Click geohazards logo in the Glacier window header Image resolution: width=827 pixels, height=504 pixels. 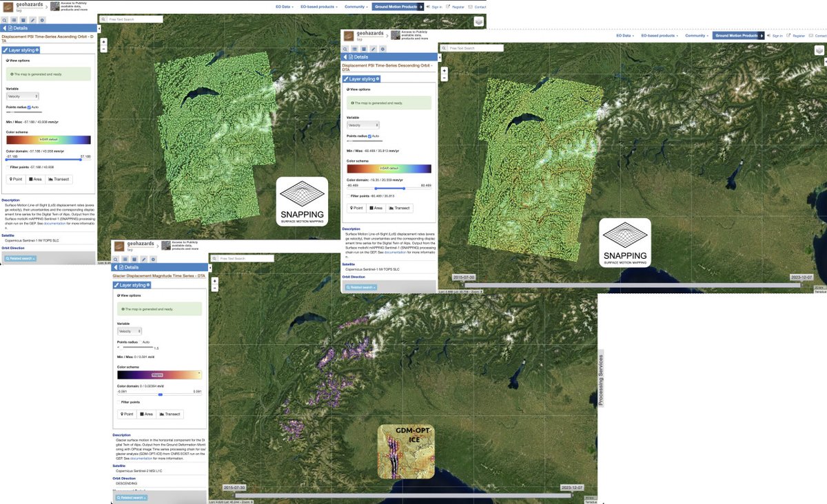click(x=121, y=246)
